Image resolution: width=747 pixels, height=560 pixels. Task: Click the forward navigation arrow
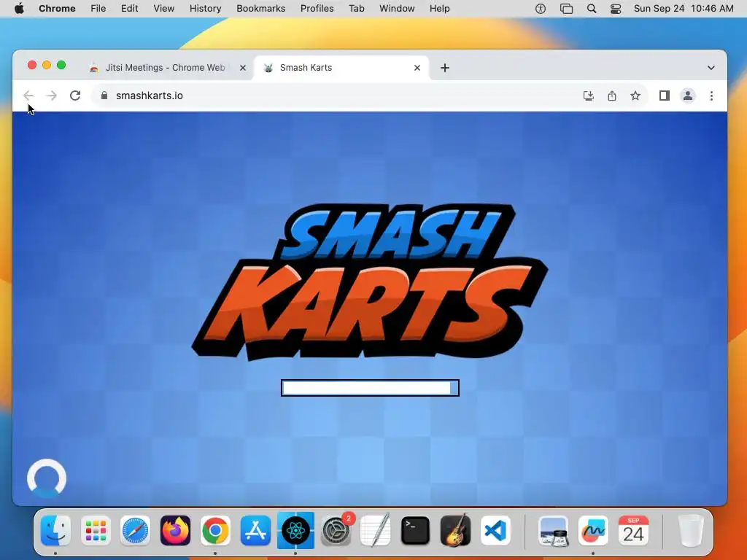tap(52, 96)
